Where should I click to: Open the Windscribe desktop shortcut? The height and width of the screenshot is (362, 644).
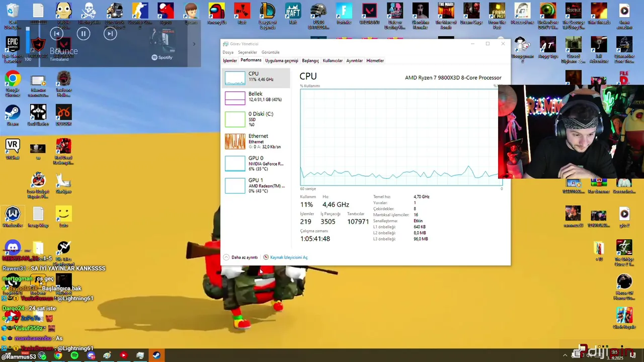(13, 217)
